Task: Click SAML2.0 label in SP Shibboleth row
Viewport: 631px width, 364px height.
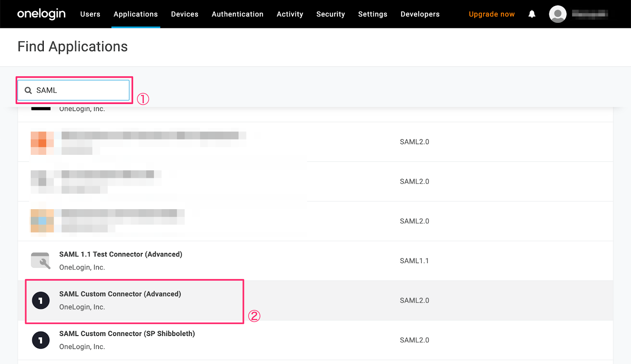Action: 414,340
